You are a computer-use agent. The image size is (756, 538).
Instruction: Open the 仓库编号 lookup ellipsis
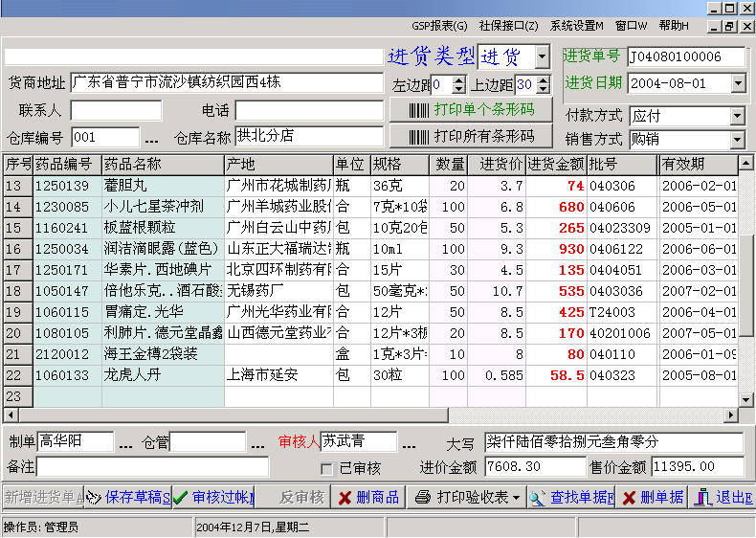coord(151,141)
